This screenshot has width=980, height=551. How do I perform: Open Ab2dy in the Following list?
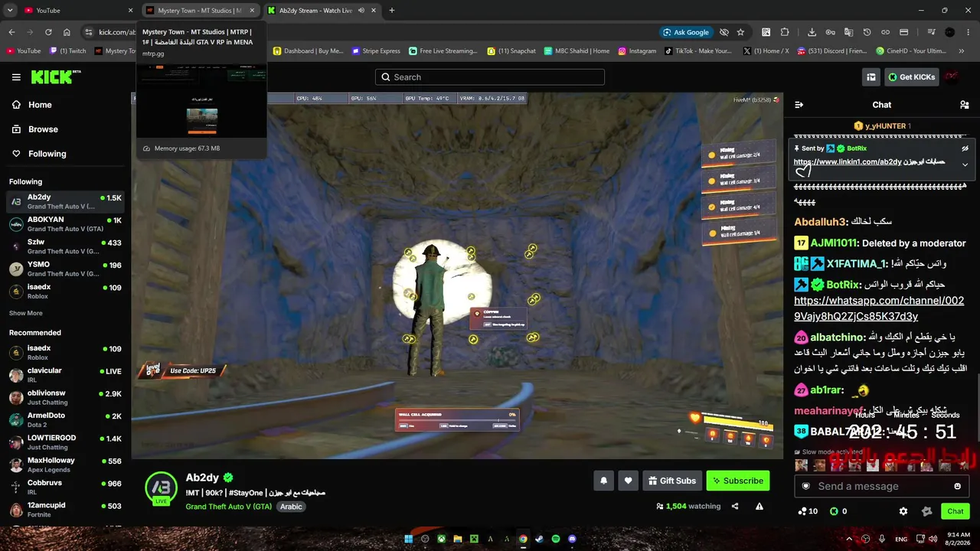(66, 201)
